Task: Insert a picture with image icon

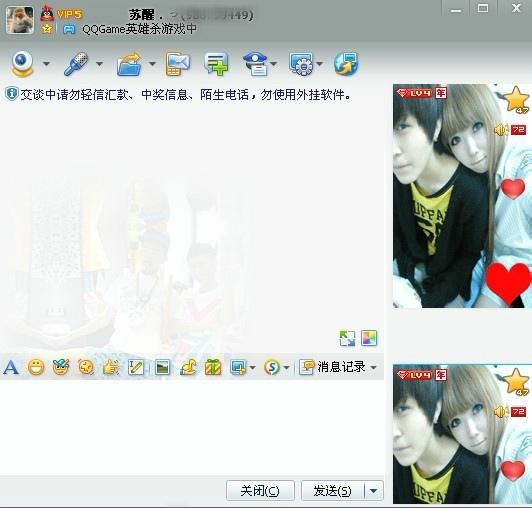Action: tap(162, 367)
